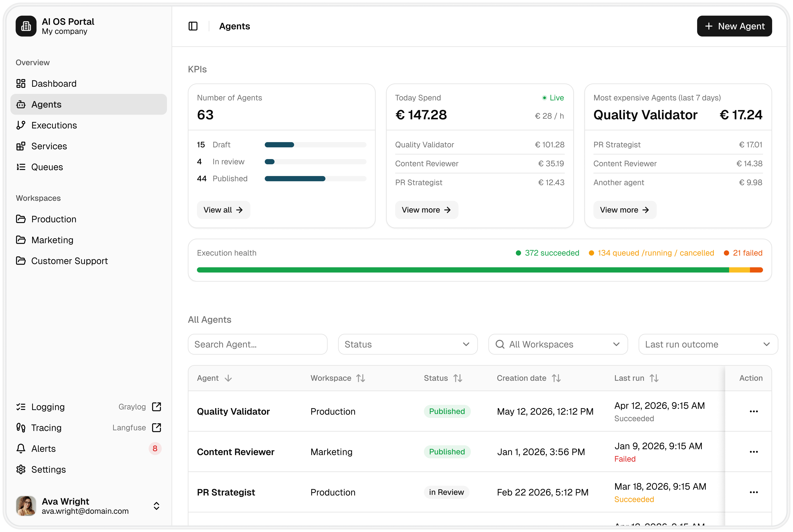Click the Execution health status bar
The width and height of the screenshot is (793, 532).
pyautogui.click(x=480, y=270)
